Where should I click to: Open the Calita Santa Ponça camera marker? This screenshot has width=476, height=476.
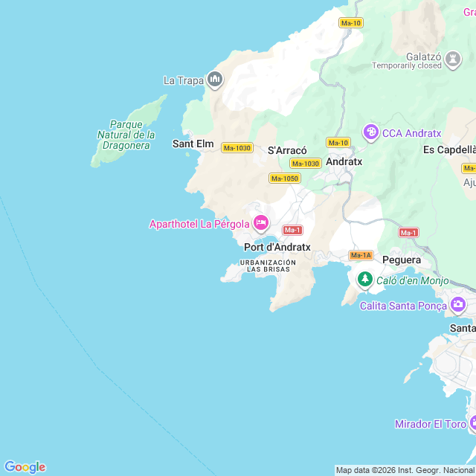pos(458,304)
